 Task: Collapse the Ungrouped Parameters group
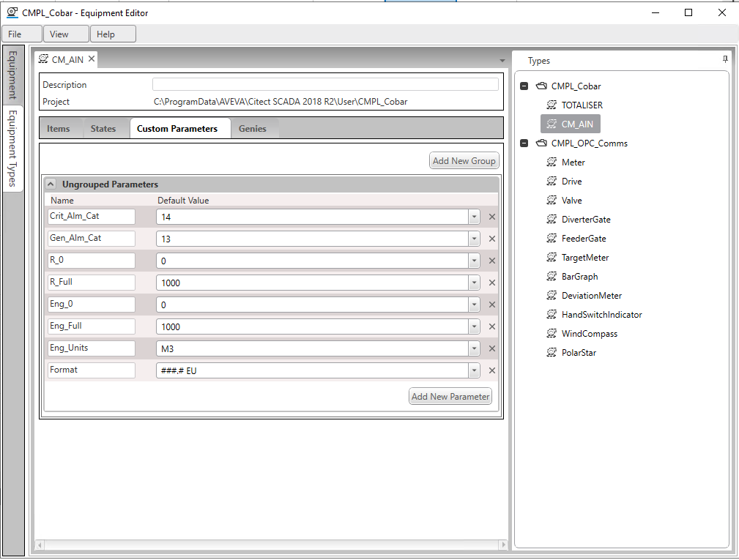51,184
